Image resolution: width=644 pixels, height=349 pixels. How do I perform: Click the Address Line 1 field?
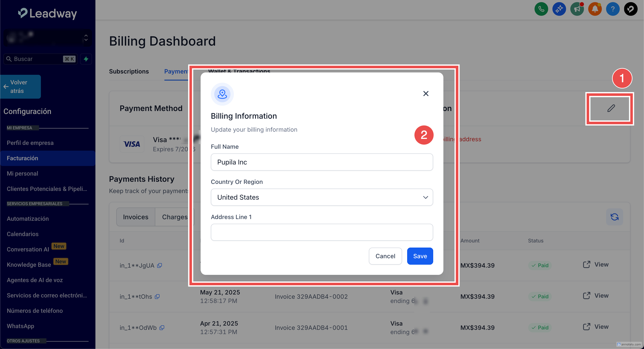322,232
